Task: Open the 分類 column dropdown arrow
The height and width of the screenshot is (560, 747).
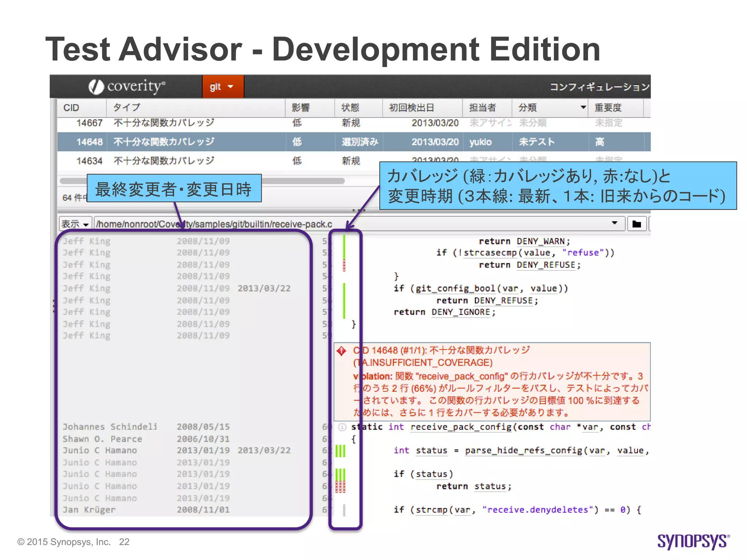Action: (x=583, y=107)
